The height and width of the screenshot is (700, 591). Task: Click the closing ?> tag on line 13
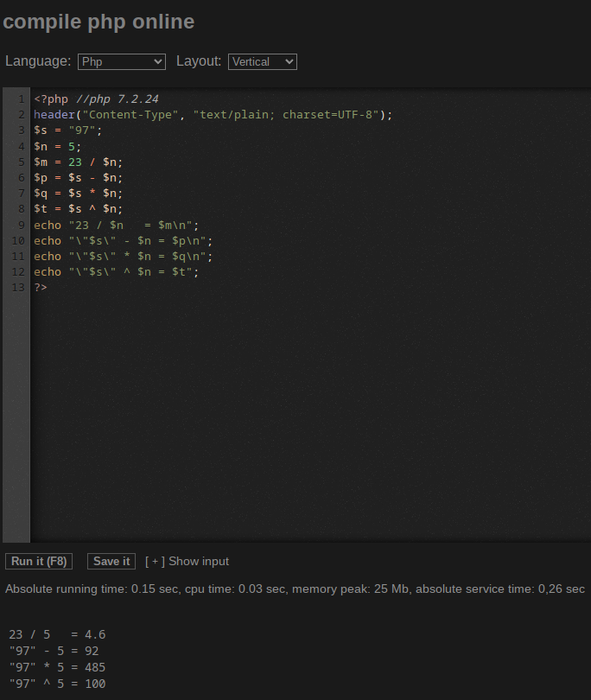point(40,288)
